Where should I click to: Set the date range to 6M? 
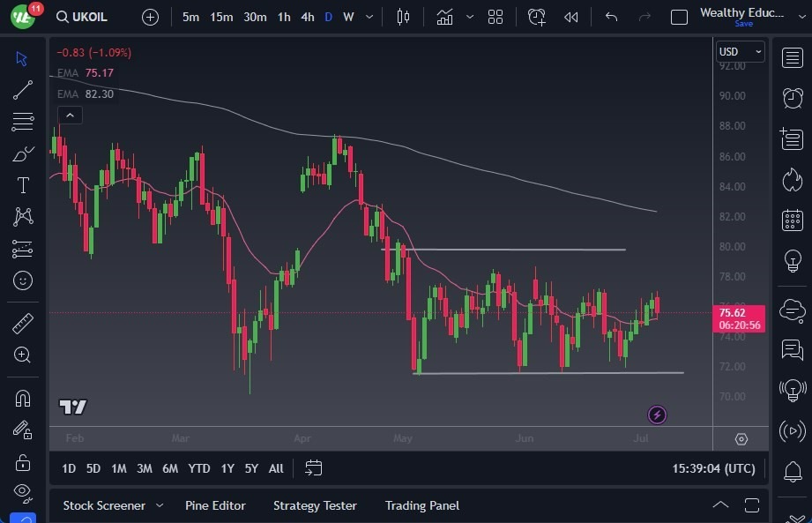(170, 468)
